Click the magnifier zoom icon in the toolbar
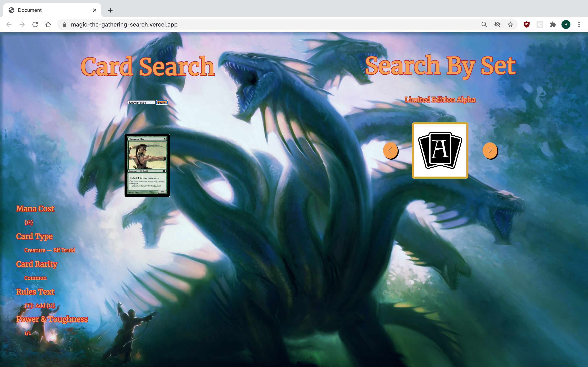This screenshot has height=367, width=588. click(x=484, y=24)
